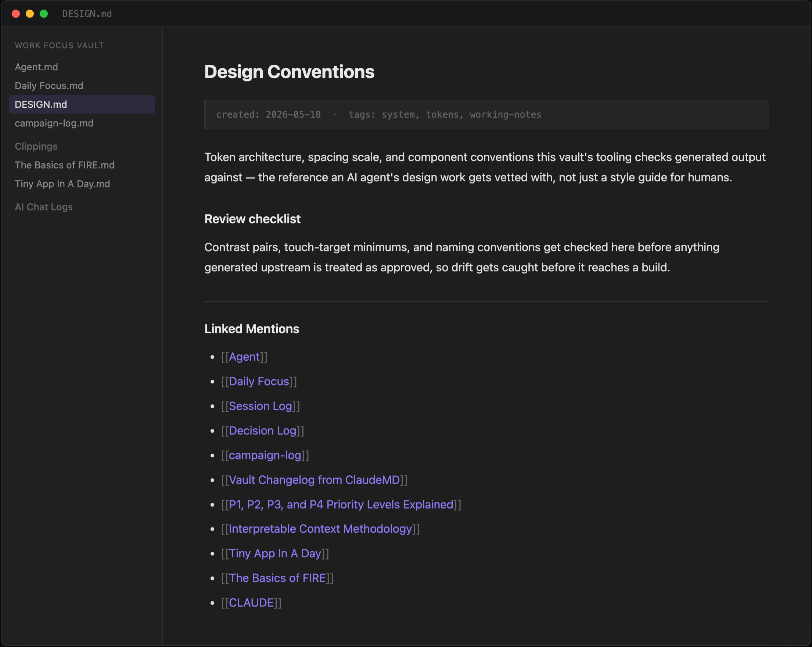The width and height of the screenshot is (812, 647).
Task: Expand the AI Chat Logs folder
Action: [44, 207]
